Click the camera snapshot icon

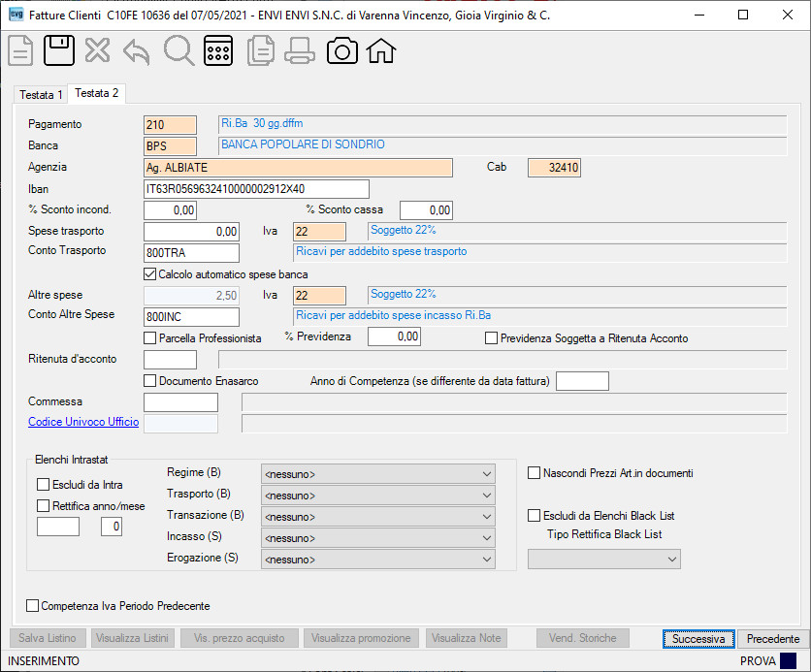pos(341,50)
